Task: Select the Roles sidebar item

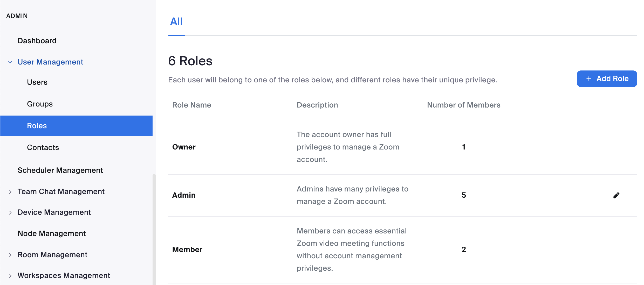Action: 37,126
